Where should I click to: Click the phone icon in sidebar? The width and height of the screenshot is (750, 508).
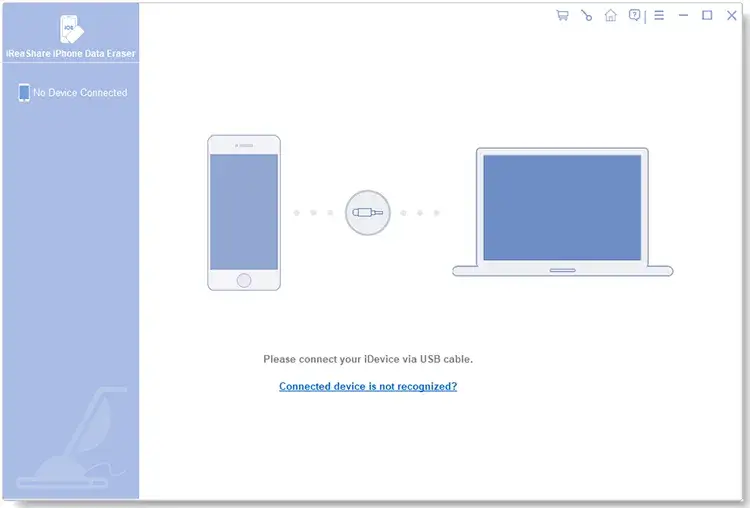[24, 93]
